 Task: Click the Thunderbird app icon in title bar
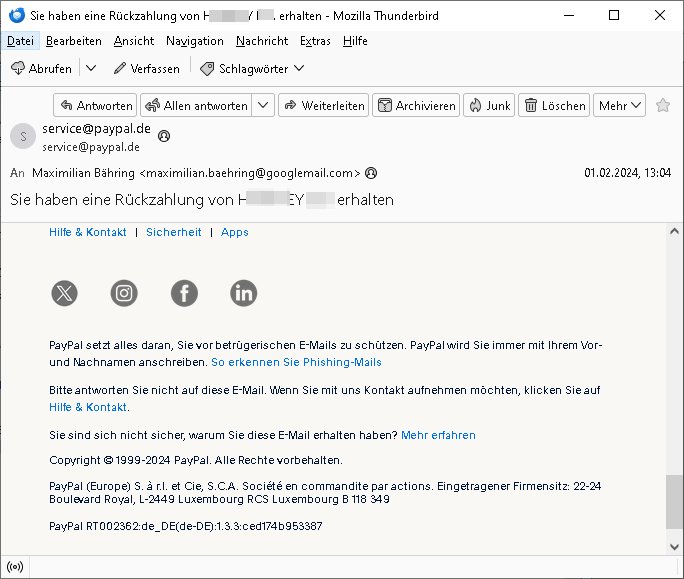point(17,15)
